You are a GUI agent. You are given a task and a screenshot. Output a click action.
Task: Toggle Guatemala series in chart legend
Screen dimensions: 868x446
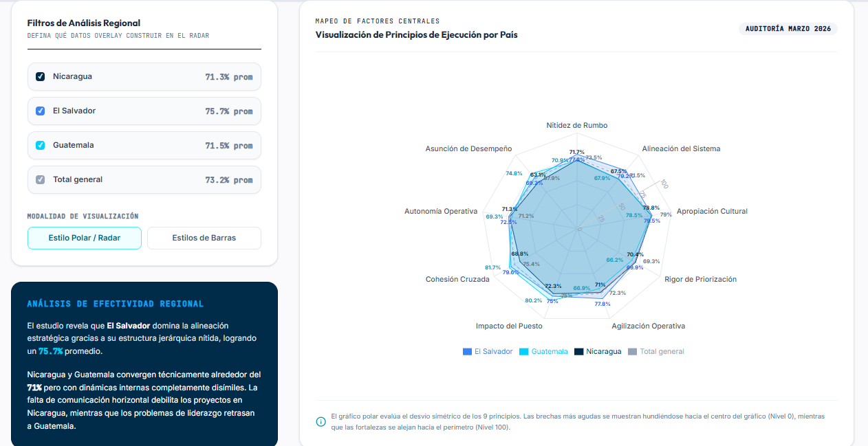click(x=544, y=351)
